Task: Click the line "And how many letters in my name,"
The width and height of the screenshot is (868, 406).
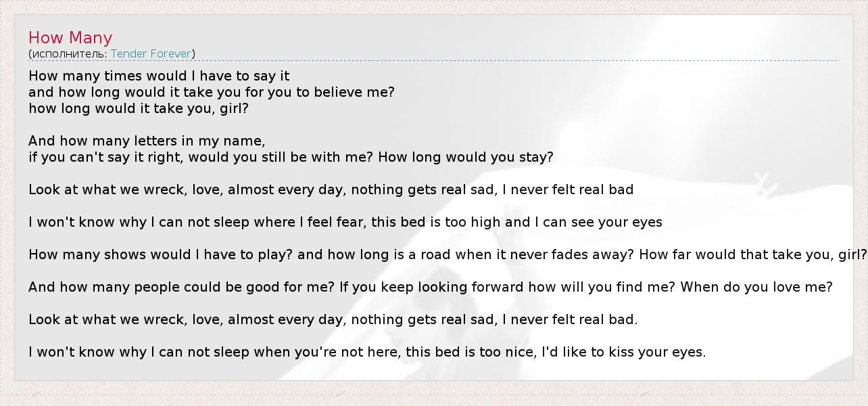Action: 147,141
